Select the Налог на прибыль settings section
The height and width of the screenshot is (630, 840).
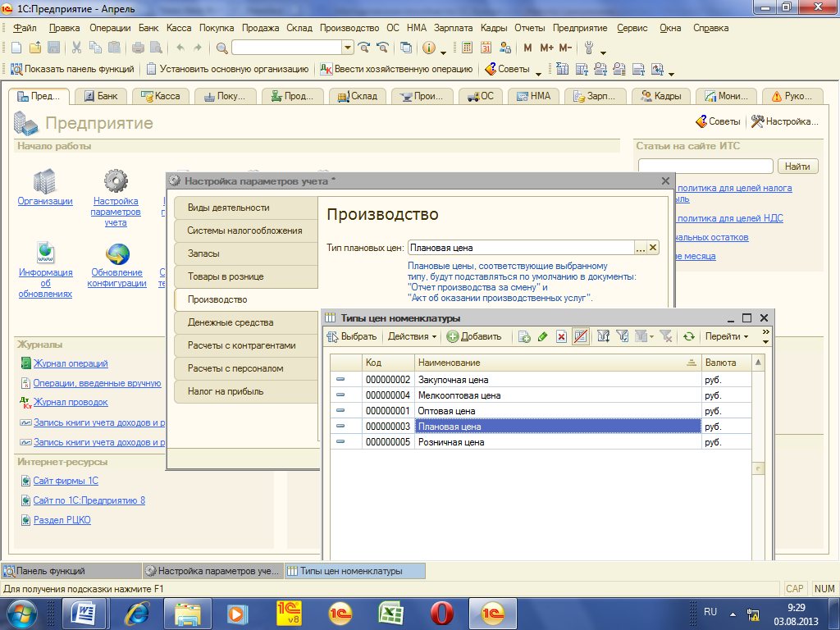point(246,391)
